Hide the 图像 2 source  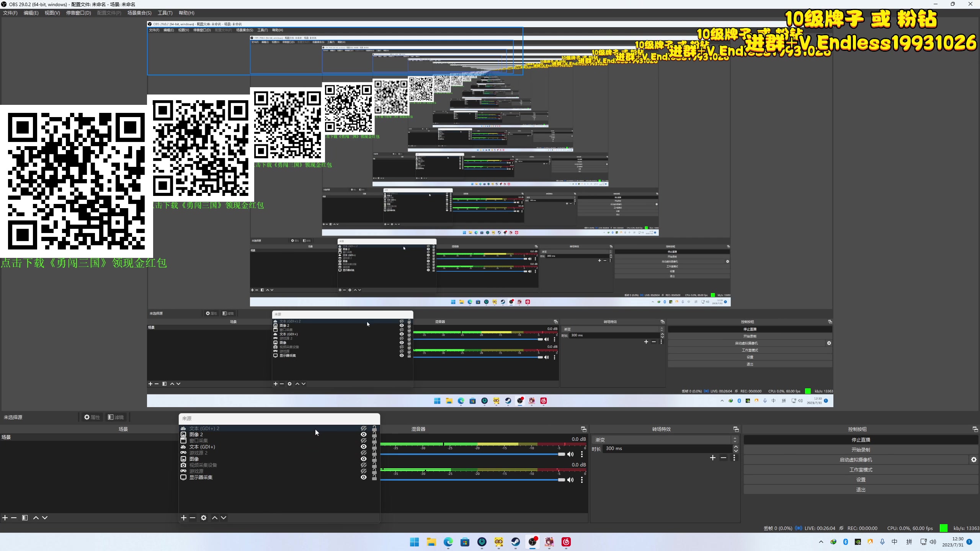[x=364, y=434]
